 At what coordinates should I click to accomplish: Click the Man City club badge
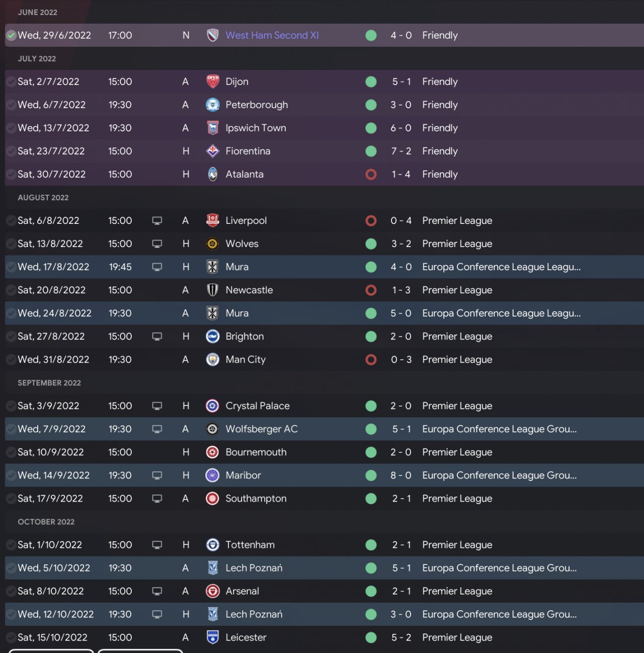point(213,359)
